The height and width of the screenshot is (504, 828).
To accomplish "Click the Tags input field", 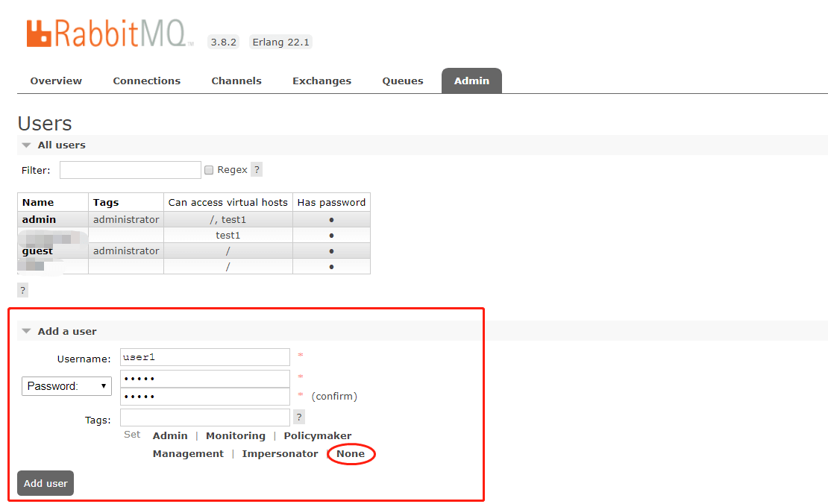I will [205, 418].
